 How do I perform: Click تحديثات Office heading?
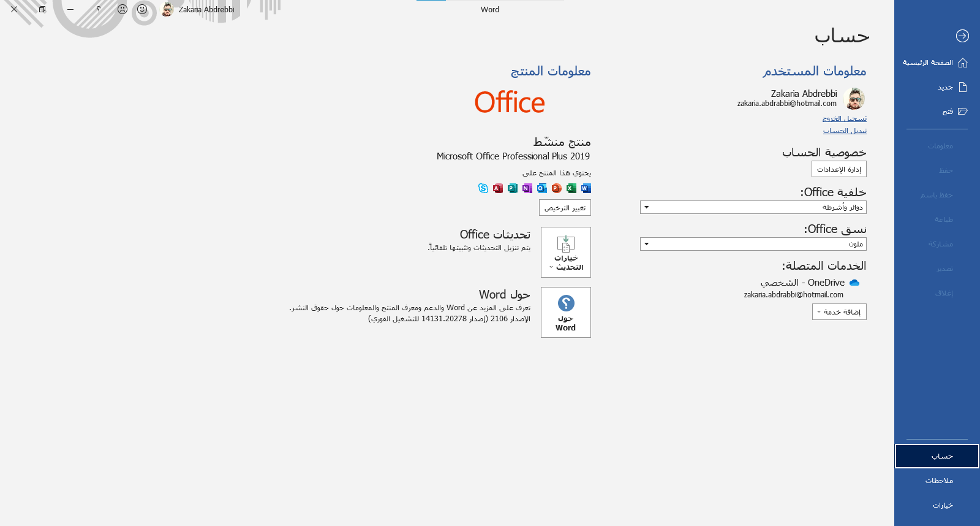click(495, 234)
